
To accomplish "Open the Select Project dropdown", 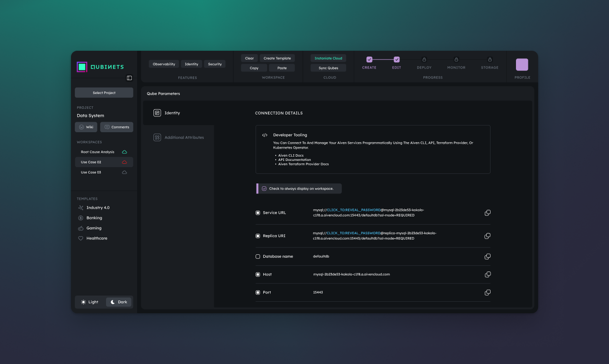I will tap(104, 93).
